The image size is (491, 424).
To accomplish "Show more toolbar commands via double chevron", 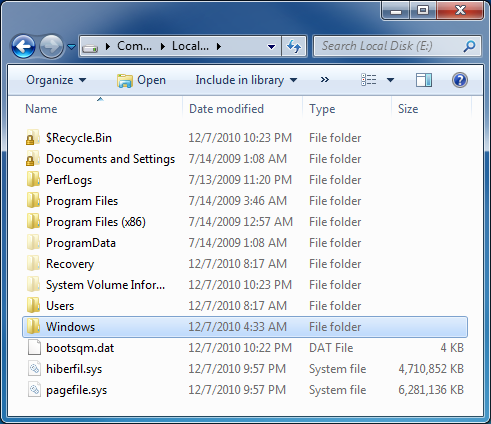I will [324, 80].
